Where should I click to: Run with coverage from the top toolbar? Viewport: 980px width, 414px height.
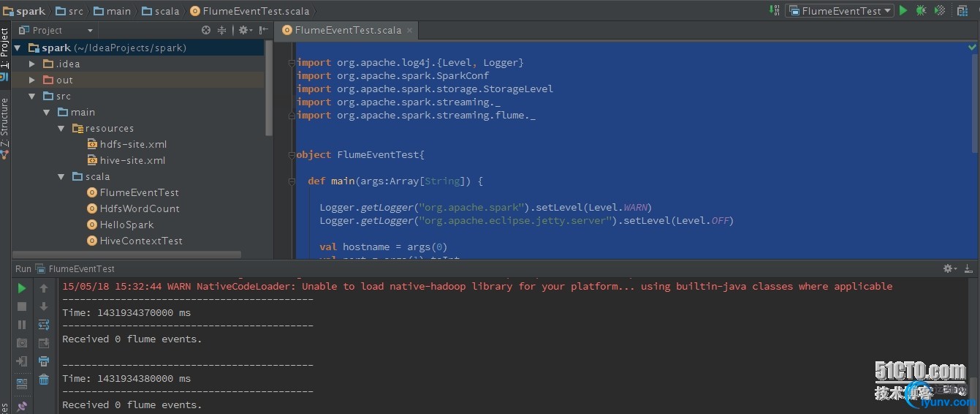[x=940, y=10]
